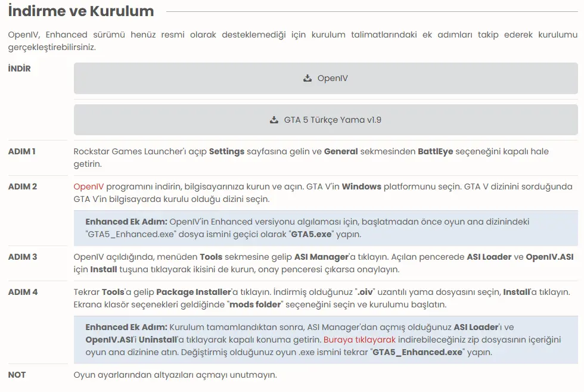Click the GTA 5 Türkçe Yama v1.9 download button

325,120
